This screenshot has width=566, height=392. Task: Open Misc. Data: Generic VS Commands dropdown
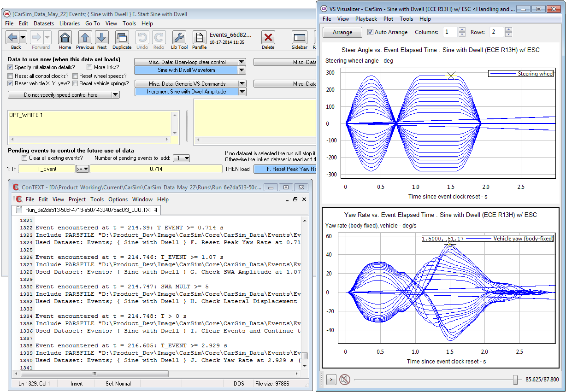242,84
